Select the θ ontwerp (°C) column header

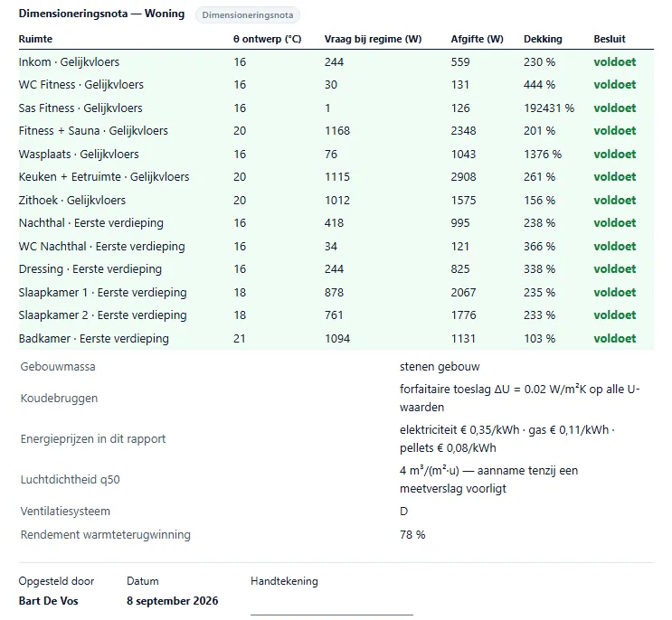[x=267, y=39]
